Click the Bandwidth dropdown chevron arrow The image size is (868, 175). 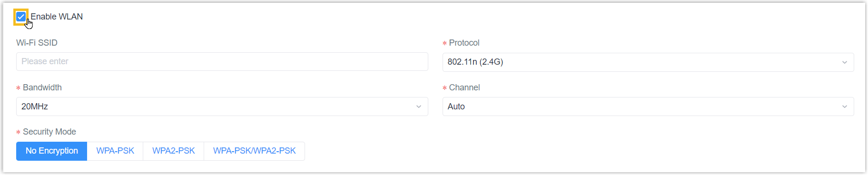click(419, 107)
